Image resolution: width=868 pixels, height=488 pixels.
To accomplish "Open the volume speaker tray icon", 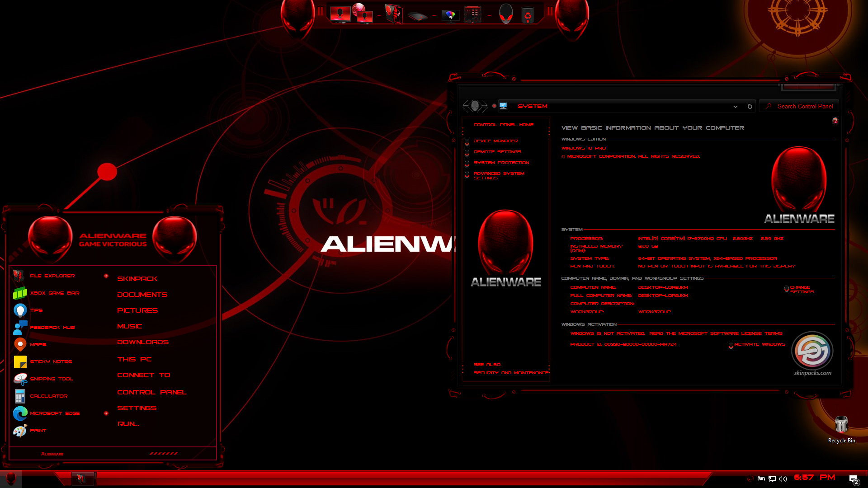I will coord(783,479).
